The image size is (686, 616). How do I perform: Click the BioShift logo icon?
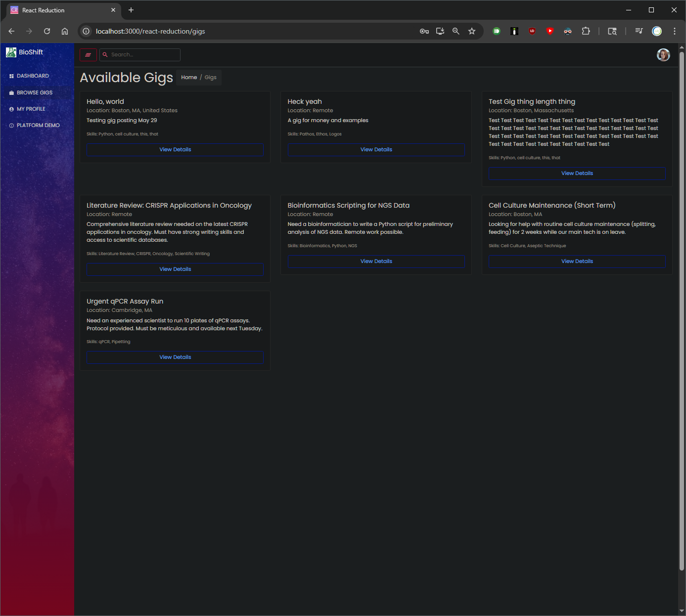[11, 52]
